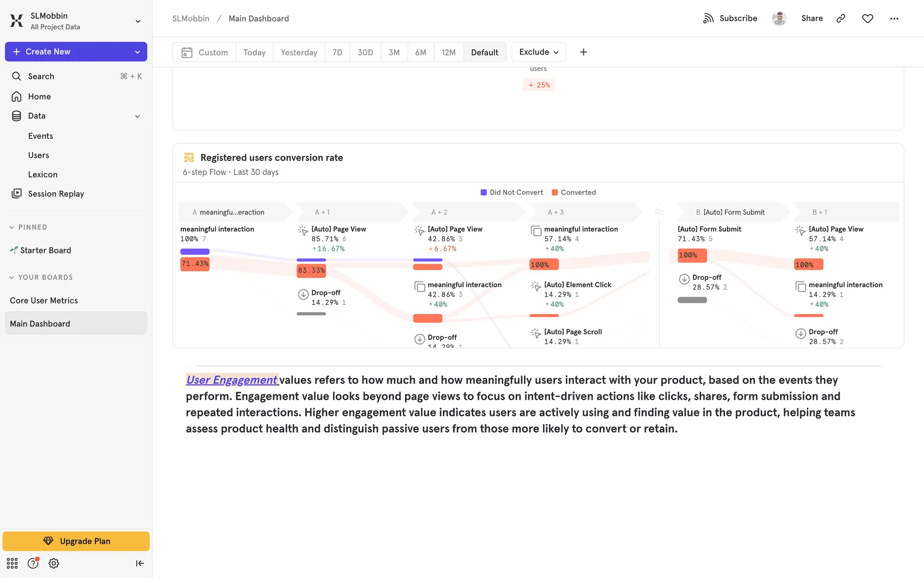
Task: Collapse sidebar with the arrow icon
Action: (x=140, y=563)
